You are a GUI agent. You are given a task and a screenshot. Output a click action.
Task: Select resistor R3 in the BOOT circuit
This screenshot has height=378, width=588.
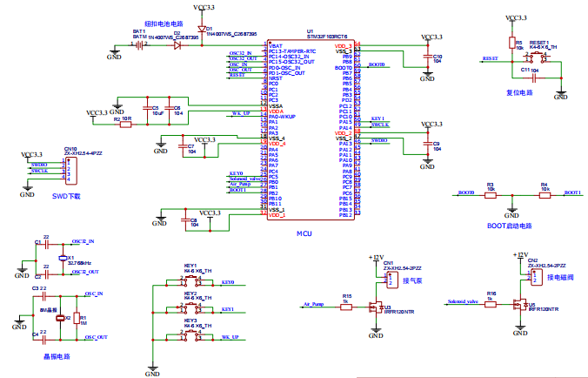point(490,195)
